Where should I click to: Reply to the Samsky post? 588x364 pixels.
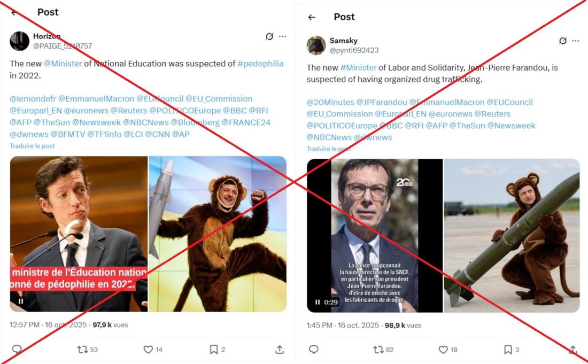pyautogui.click(x=314, y=350)
